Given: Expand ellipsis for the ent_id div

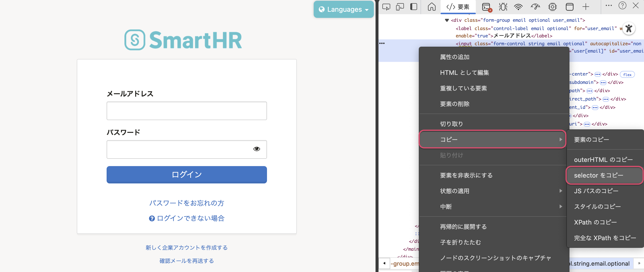Looking at the screenshot, I should (595, 107).
